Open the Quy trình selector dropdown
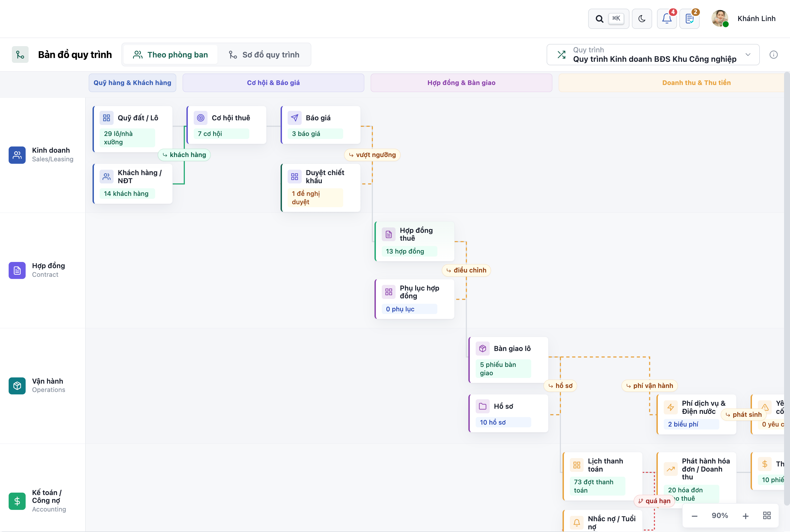Screen dimensions: 790x532 pos(653,54)
